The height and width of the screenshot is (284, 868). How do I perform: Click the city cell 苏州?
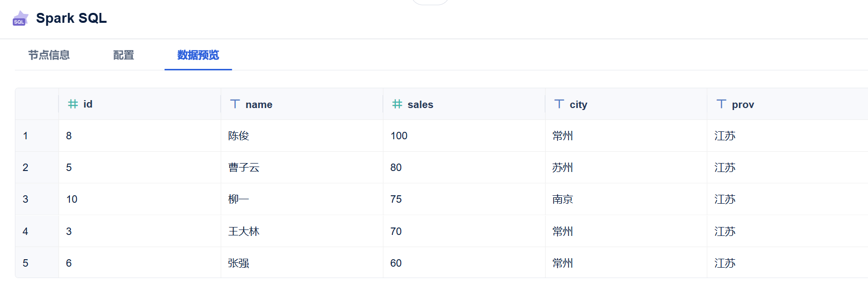[x=562, y=168]
